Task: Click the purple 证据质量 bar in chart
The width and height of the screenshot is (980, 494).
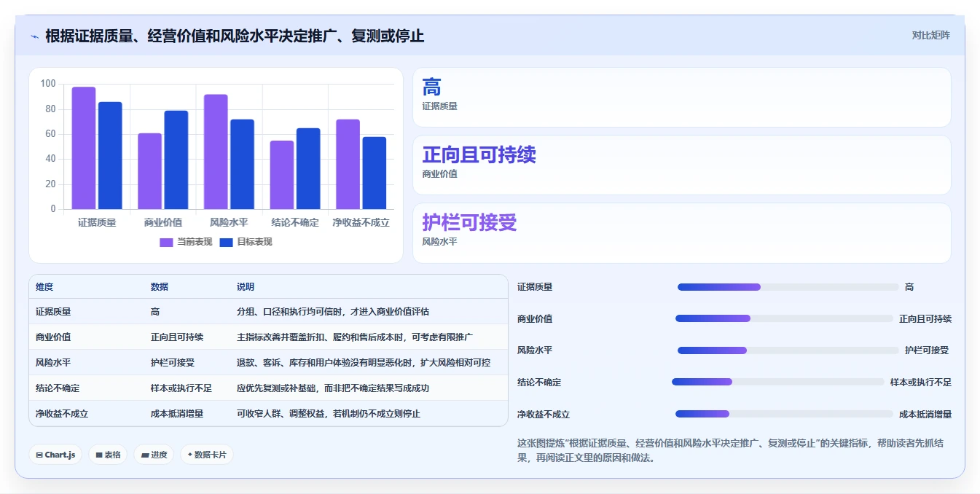Action: 84,148
